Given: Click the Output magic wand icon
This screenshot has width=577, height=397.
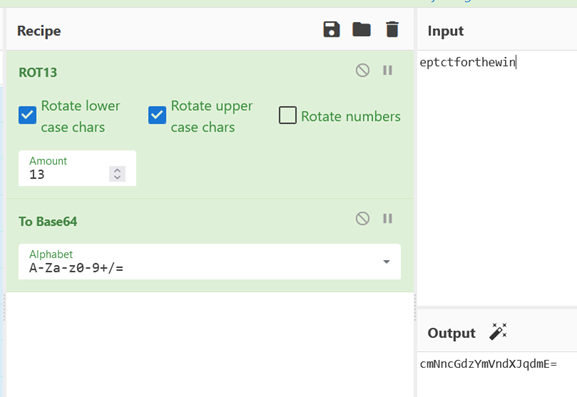Looking at the screenshot, I should click(498, 332).
